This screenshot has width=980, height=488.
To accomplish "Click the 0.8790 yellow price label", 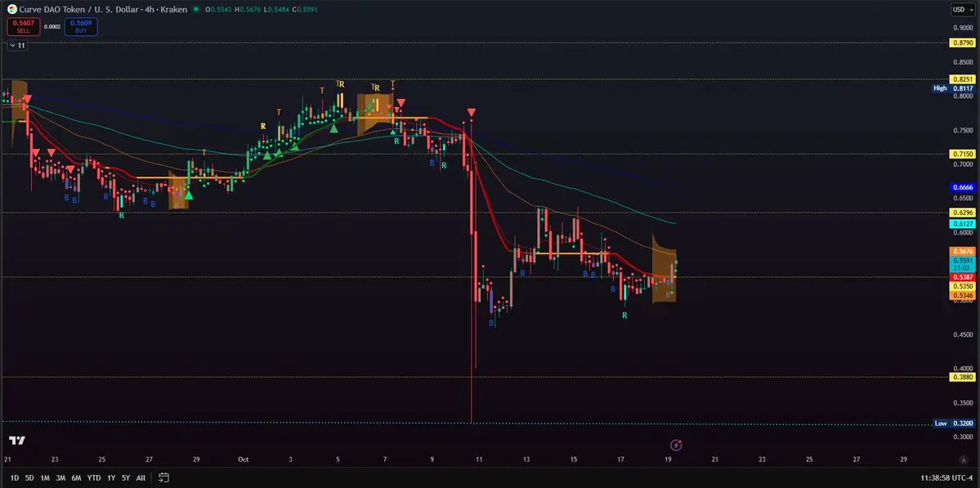I will click(x=961, y=43).
